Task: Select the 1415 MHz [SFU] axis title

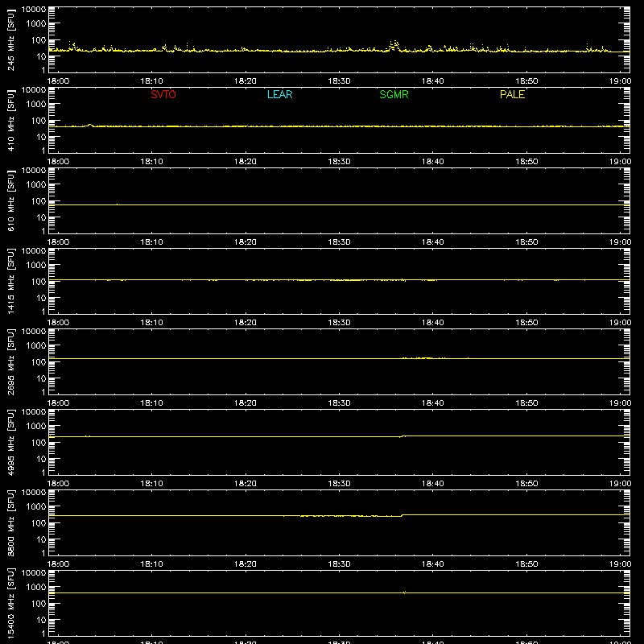Action: [10, 281]
